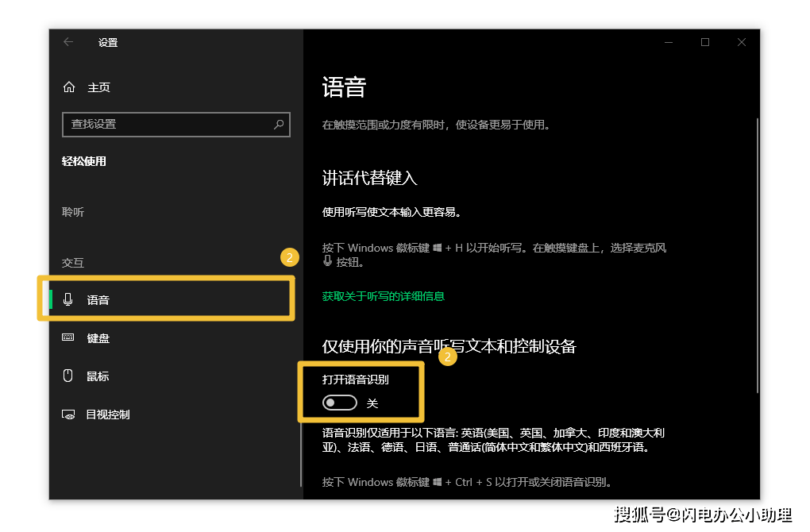Viewport: 810px width, 532px height.
Task: Click the 轻松使用 section title
Action: (x=83, y=161)
